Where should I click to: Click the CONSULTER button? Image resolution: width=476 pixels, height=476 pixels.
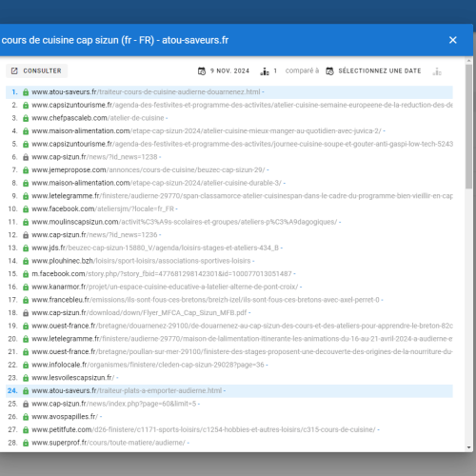point(36,70)
